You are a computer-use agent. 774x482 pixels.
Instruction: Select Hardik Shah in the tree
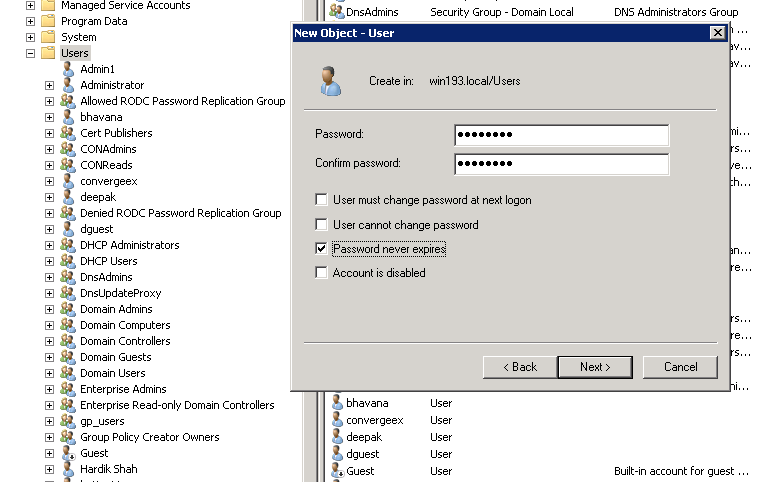pos(109,469)
